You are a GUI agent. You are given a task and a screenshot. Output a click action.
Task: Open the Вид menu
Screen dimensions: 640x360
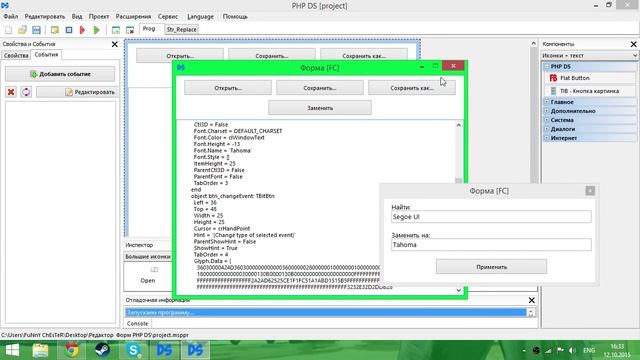coord(77,17)
